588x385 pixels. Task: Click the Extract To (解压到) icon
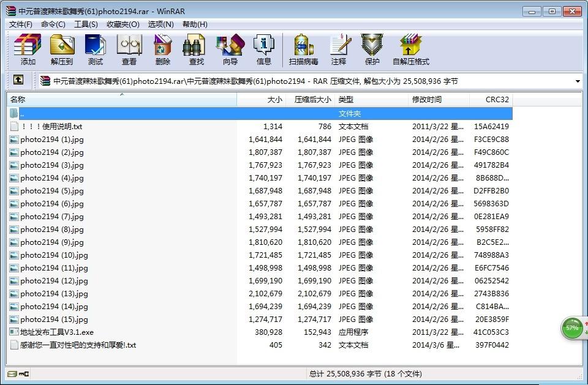click(x=61, y=49)
